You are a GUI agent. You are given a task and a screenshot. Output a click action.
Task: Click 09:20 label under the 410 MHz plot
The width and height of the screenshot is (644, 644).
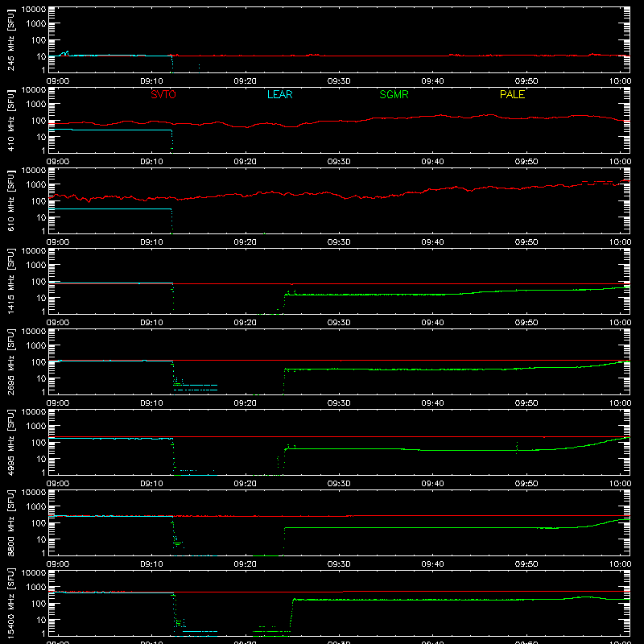tap(246, 162)
